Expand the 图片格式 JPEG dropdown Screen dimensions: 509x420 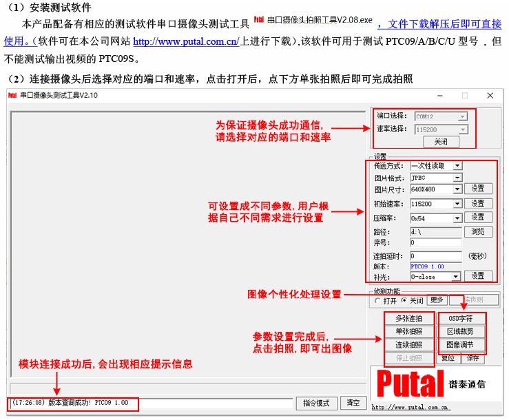click(x=457, y=178)
